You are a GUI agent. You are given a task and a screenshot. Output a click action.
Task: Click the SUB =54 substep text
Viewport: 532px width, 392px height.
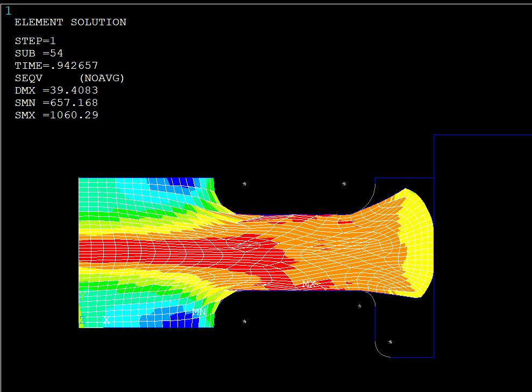pyautogui.click(x=39, y=53)
